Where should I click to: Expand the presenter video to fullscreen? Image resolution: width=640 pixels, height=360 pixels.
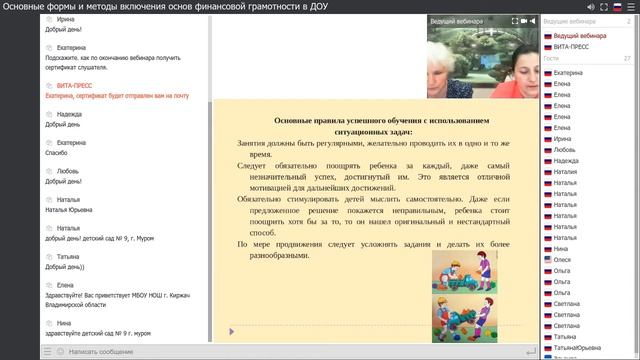coord(515,21)
